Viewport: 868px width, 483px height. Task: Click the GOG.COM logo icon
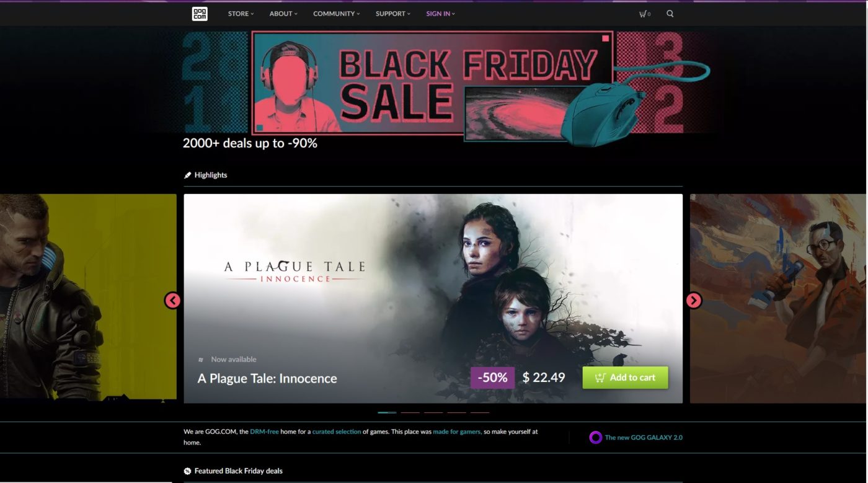(200, 14)
